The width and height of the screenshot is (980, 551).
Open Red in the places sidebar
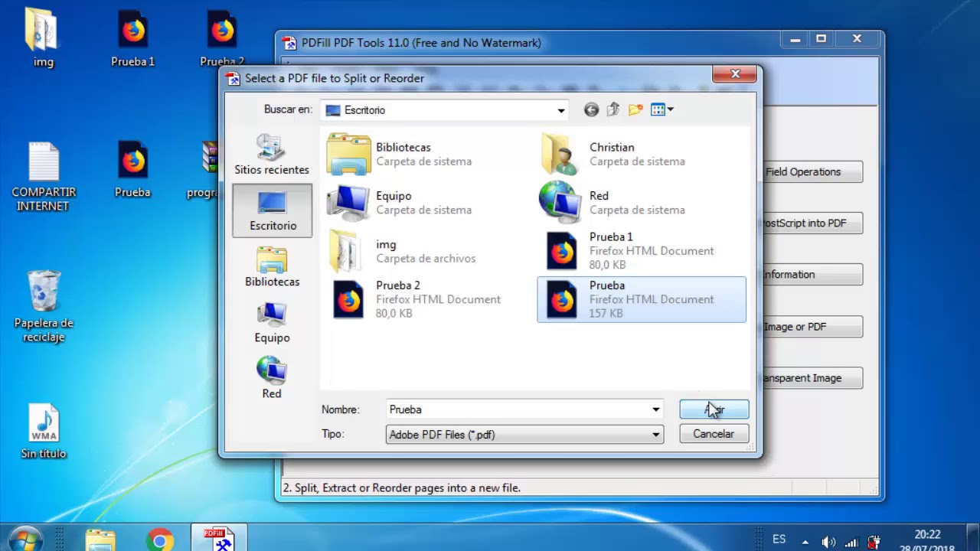click(272, 379)
